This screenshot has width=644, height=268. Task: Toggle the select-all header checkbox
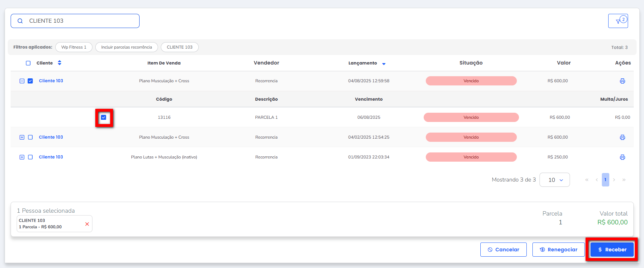(x=28, y=63)
